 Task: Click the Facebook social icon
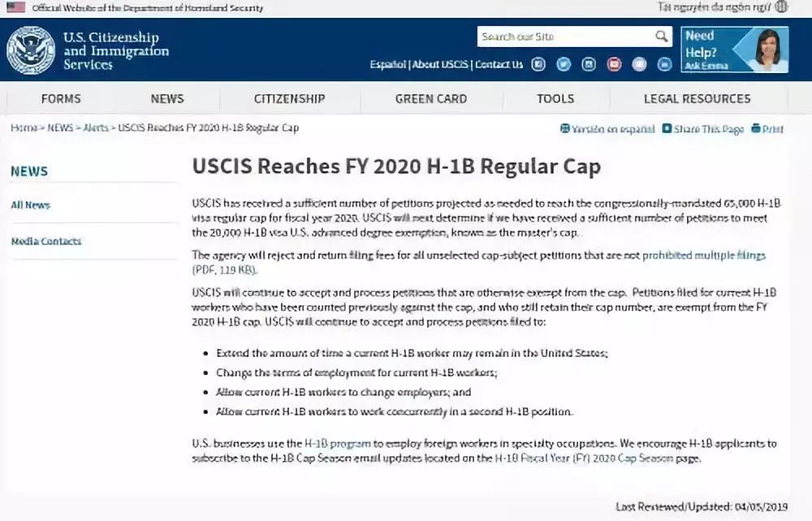pyautogui.click(x=538, y=64)
